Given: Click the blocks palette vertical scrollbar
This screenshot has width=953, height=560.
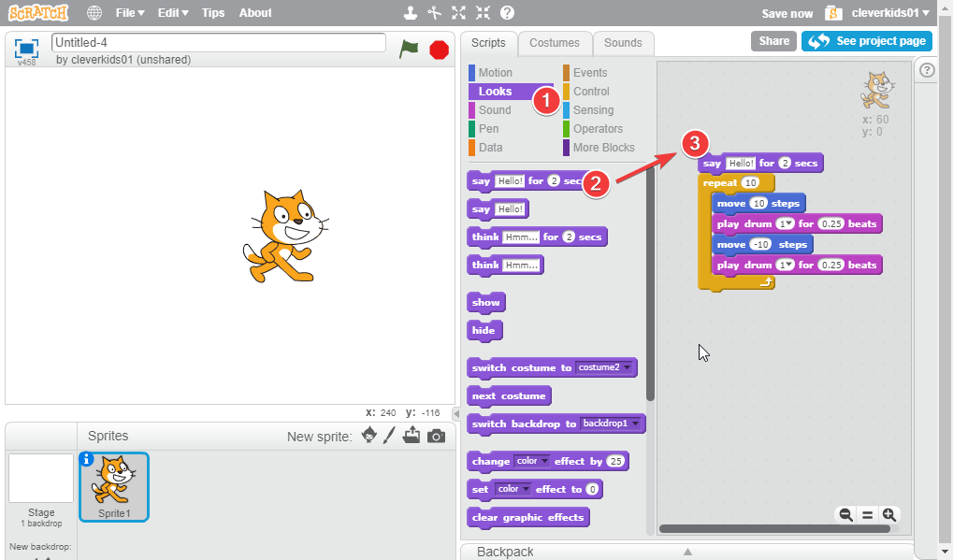Looking at the screenshot, I should pyautogui.click(x=650, y=285).
